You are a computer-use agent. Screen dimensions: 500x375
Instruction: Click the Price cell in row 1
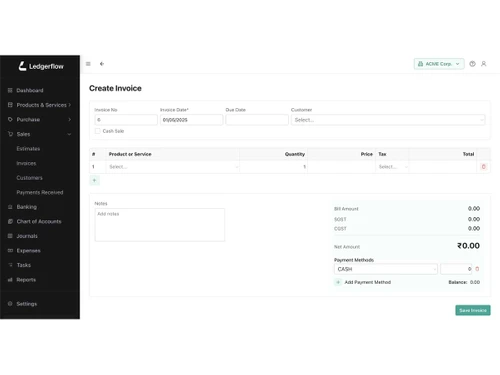[341, 167]
